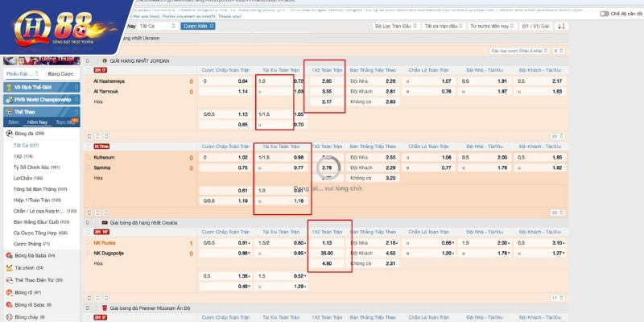
Task: Open Tất Cả (227) in the football submenu
Action: click(x=27, y=146)
